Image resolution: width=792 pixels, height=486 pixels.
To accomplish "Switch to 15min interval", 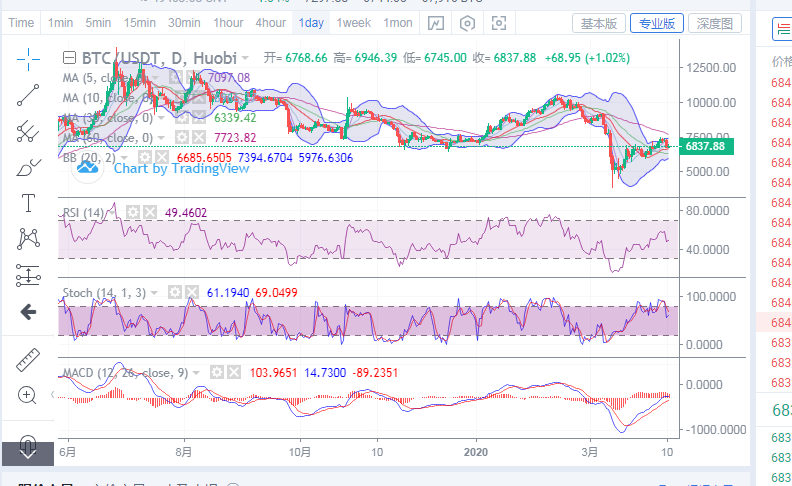I will point(140,23).
